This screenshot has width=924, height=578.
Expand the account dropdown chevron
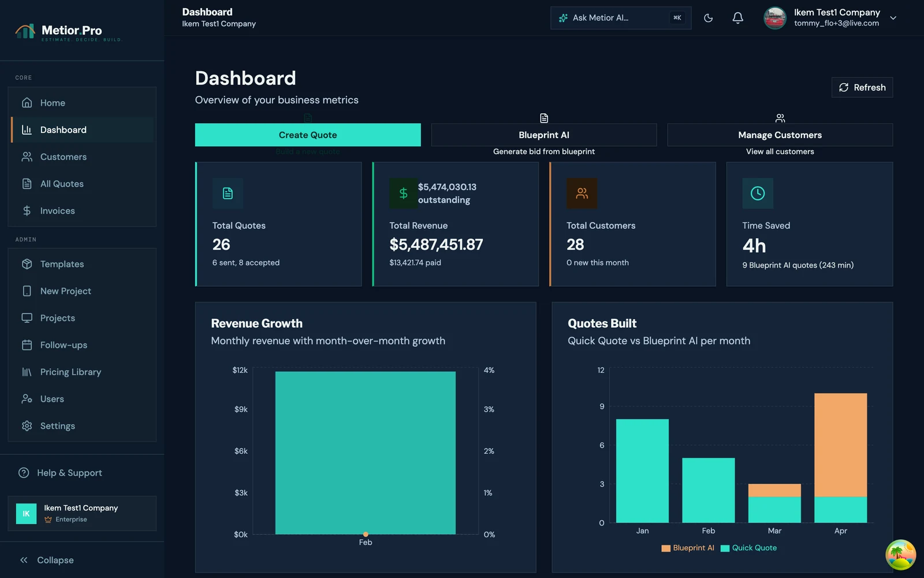(893, 18)
